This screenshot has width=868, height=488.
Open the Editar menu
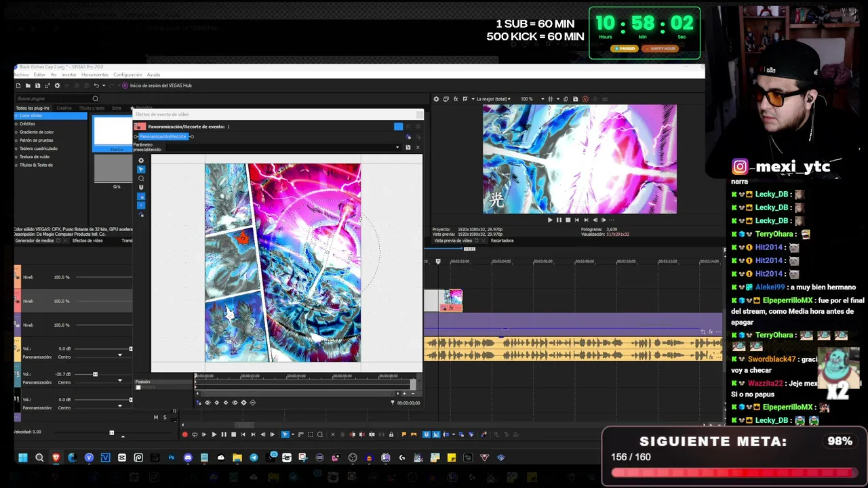39,75
